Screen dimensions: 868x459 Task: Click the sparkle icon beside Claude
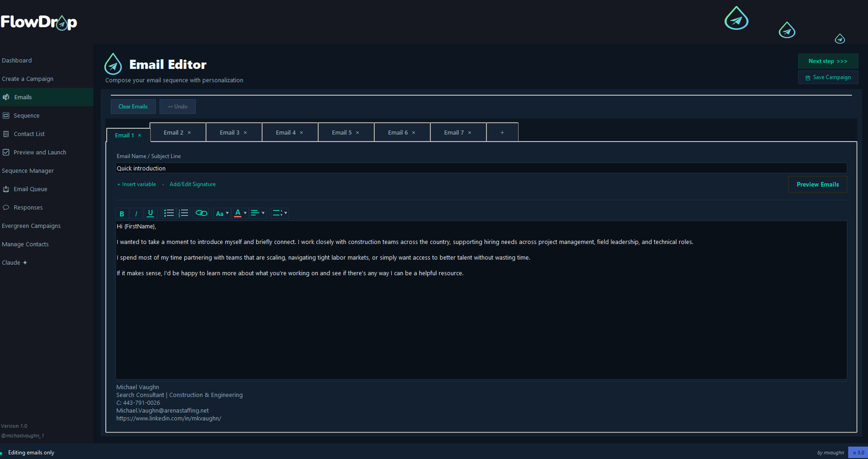[x=25, y=263]
